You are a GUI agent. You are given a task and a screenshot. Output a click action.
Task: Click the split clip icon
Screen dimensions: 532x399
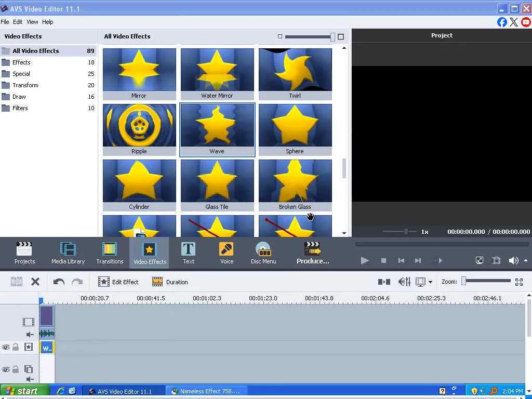16,282
